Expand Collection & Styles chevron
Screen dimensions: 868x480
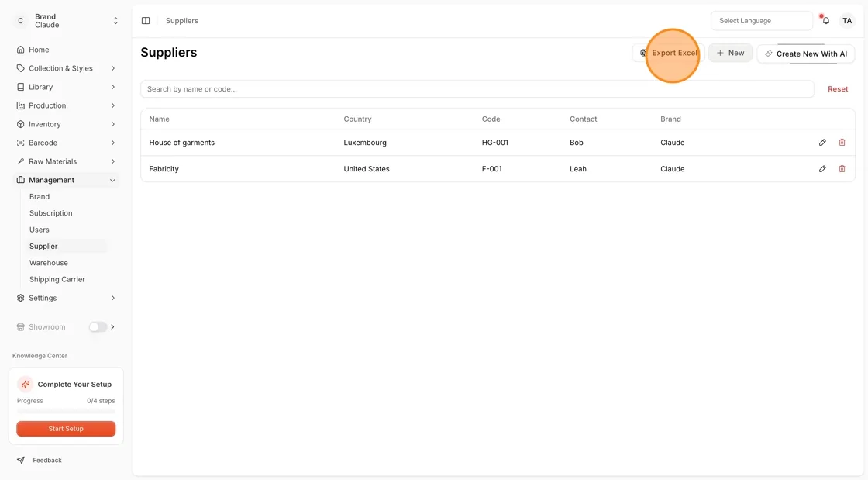point(113,68)
